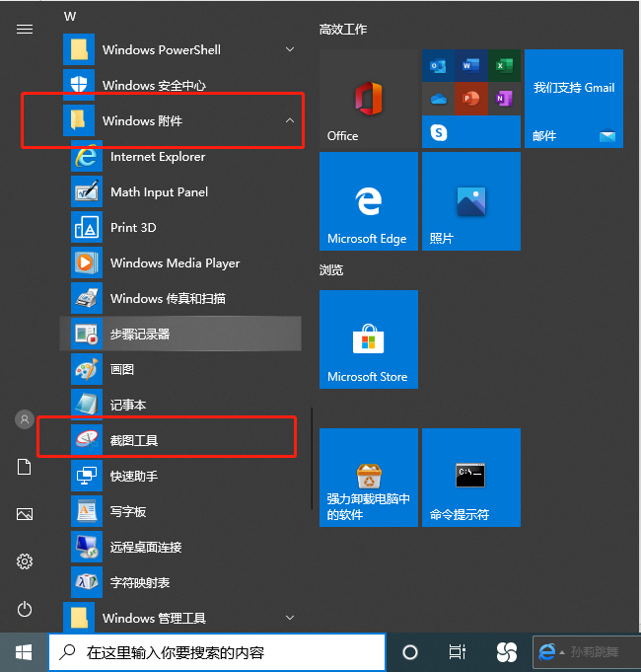Click the Cortana circle on taskbar
Image resolution: width=641 pixels, height=672 pixels.
410,652
